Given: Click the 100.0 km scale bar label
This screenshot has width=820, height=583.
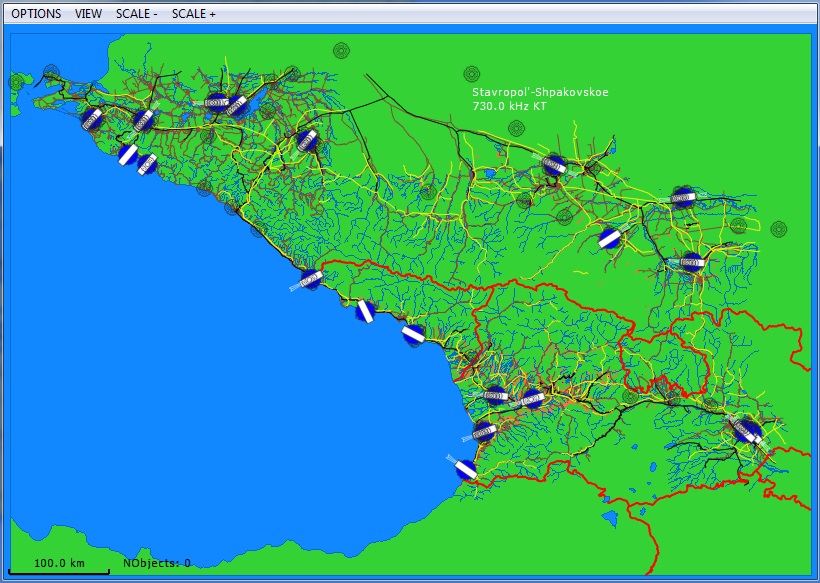Looking at the screenshot, I should point(59,563).
